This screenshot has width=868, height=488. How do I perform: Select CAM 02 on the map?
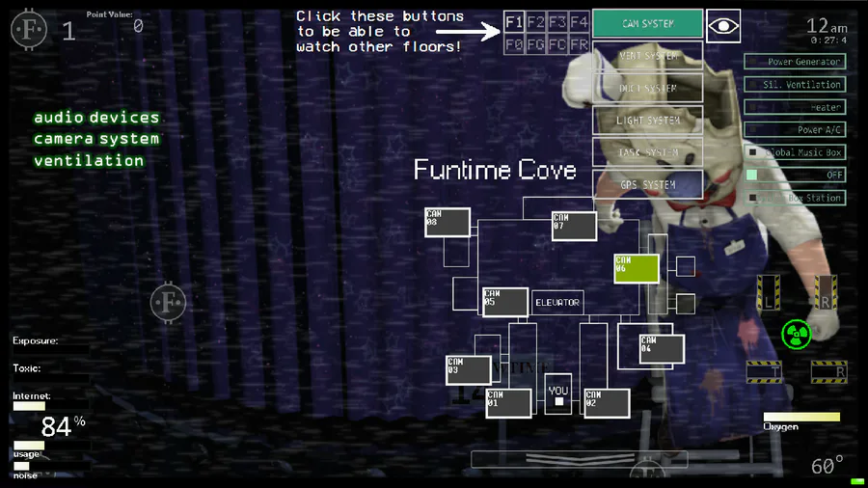(607, 402)
